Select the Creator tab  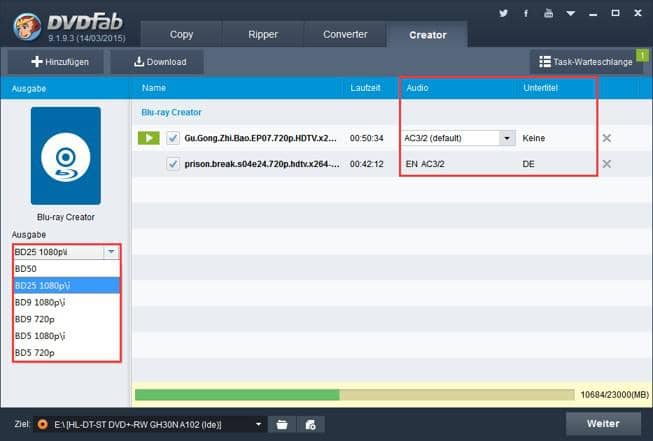tap(427, 35)
